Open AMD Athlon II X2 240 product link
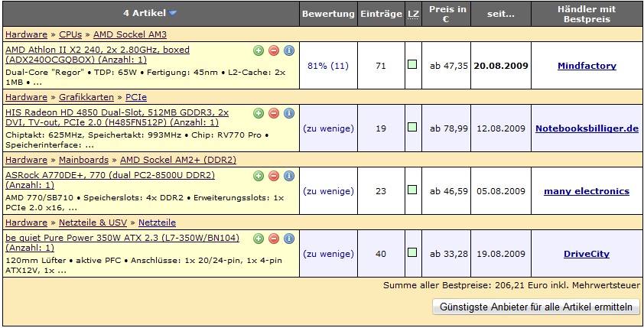 click(x=97, y=54)
